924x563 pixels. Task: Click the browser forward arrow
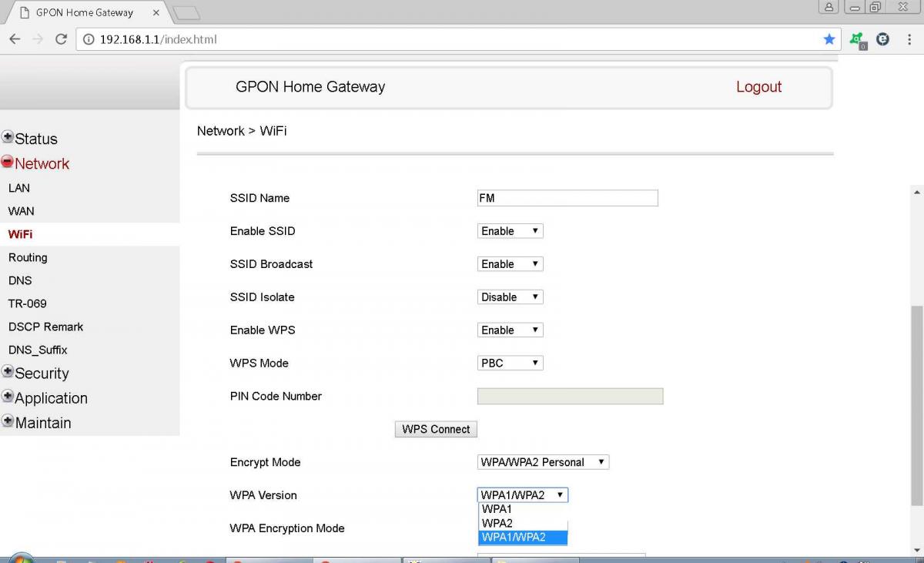[38, 39]
